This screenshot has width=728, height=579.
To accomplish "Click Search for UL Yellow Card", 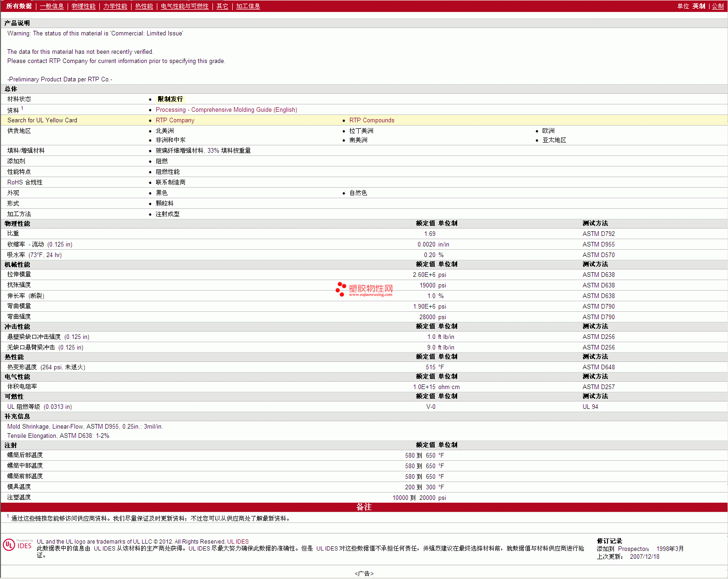I will pyautogui.click(x=42, y=120).
